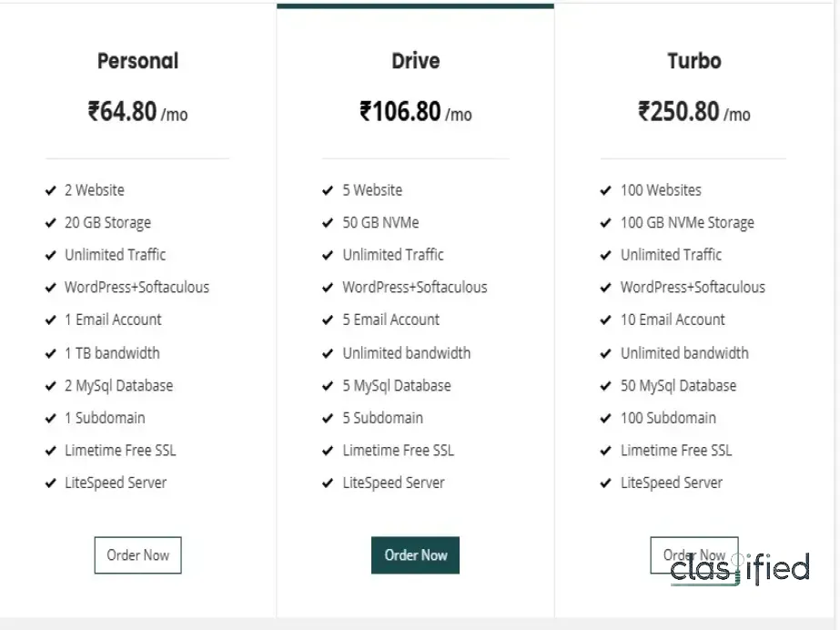The image size is (840, 630).
Task: Select the Turbo plan heading
Action: point(693,61)
